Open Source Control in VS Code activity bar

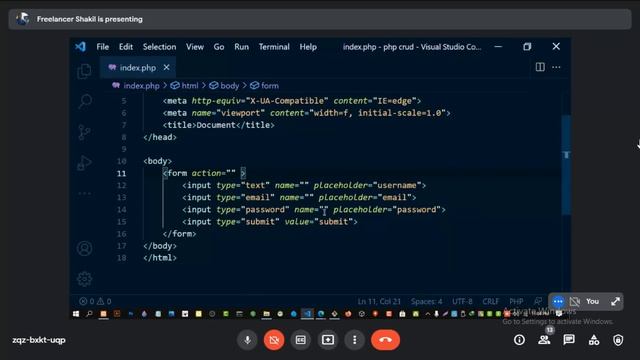84,132
